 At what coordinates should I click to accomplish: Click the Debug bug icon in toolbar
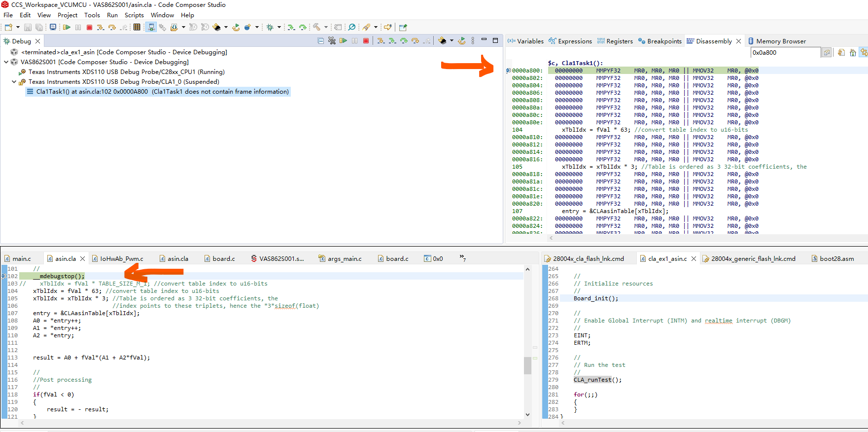click(270, 28)
